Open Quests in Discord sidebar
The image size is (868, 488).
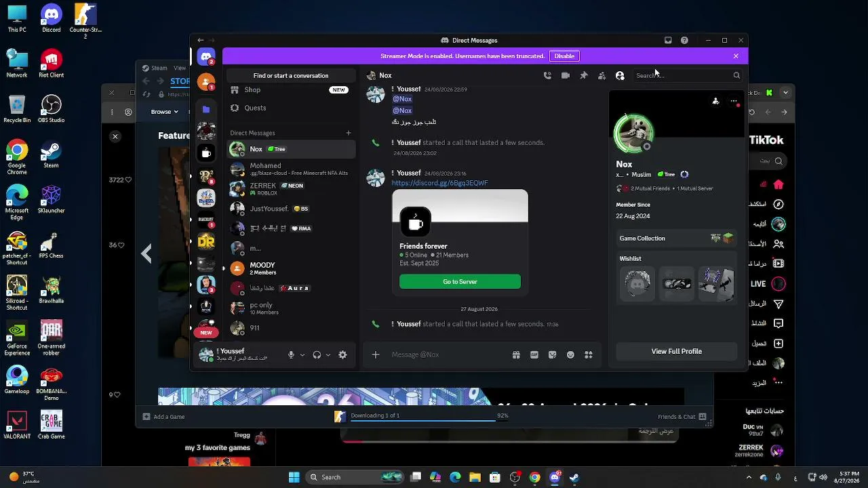[x=291, y=108]
